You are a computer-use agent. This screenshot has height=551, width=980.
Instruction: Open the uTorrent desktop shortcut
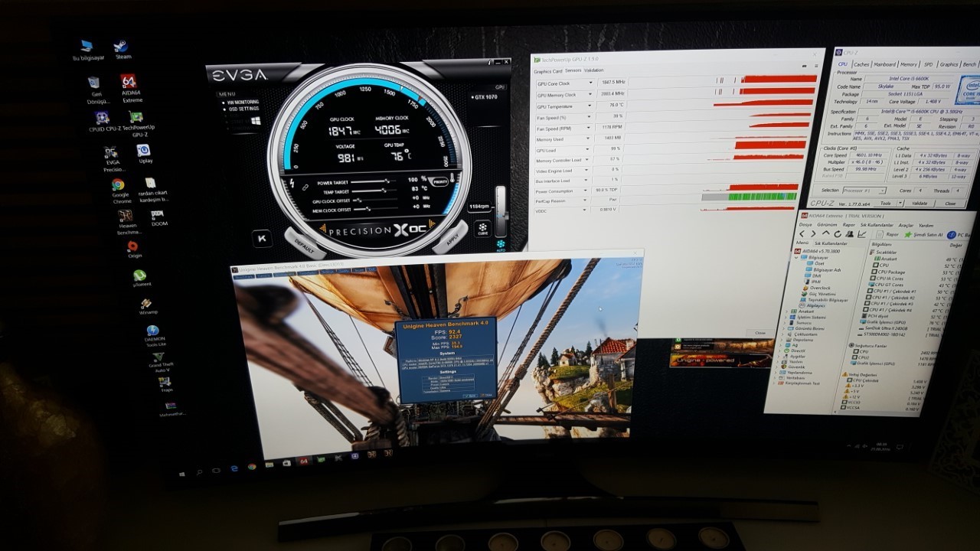coord(141,278)
